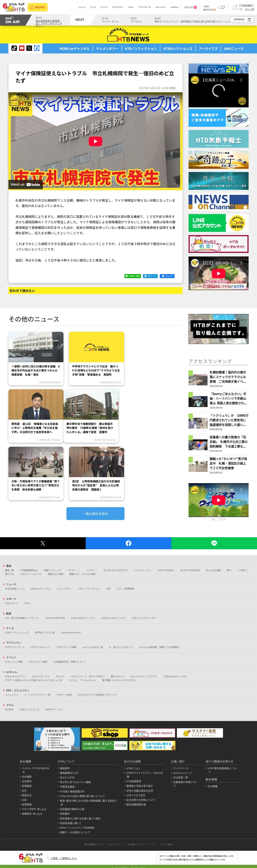Expand the 番組 footer section heading
This screenshot has width=257, height=868.
pos(8,566)
